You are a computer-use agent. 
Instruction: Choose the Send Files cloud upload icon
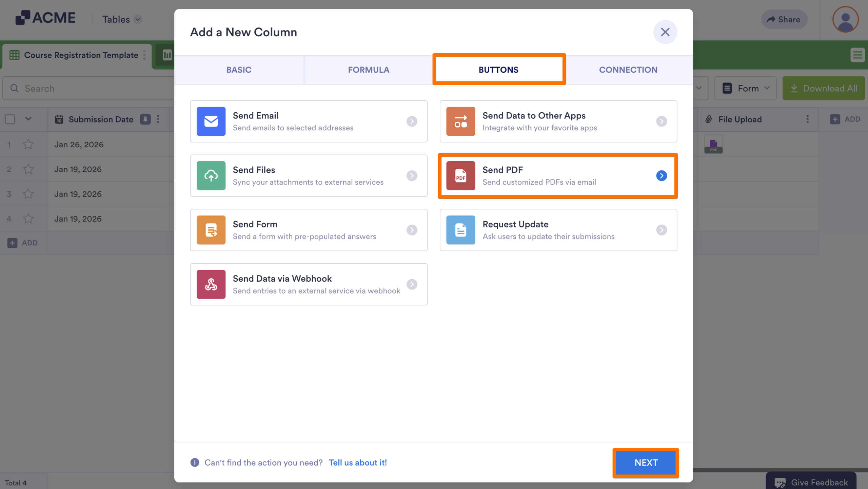point(211,175)
